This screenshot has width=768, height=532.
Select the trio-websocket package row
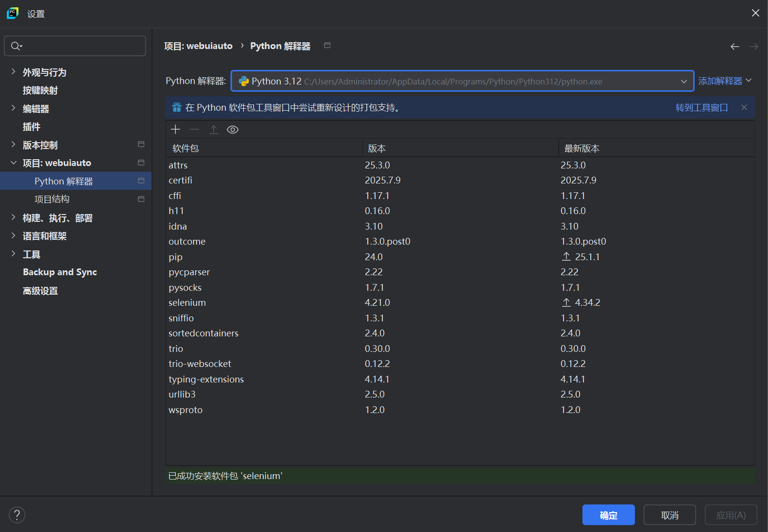coord(460,364)
